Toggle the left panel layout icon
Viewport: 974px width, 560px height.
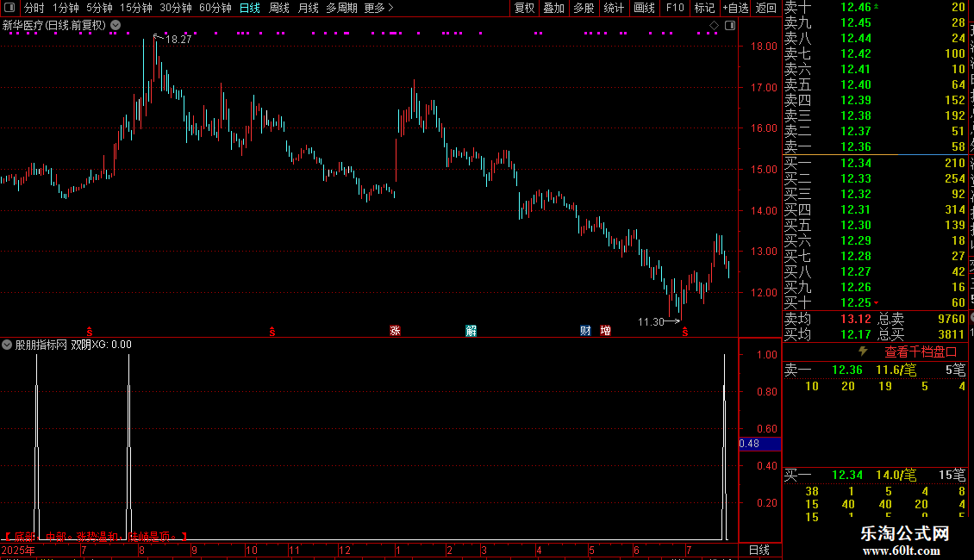click(x=9, y=8)
